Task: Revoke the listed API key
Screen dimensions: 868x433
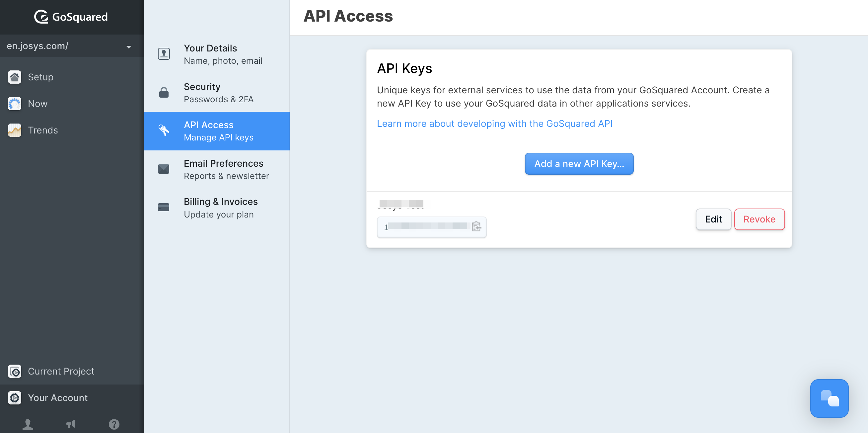Action: click(759, 219)
